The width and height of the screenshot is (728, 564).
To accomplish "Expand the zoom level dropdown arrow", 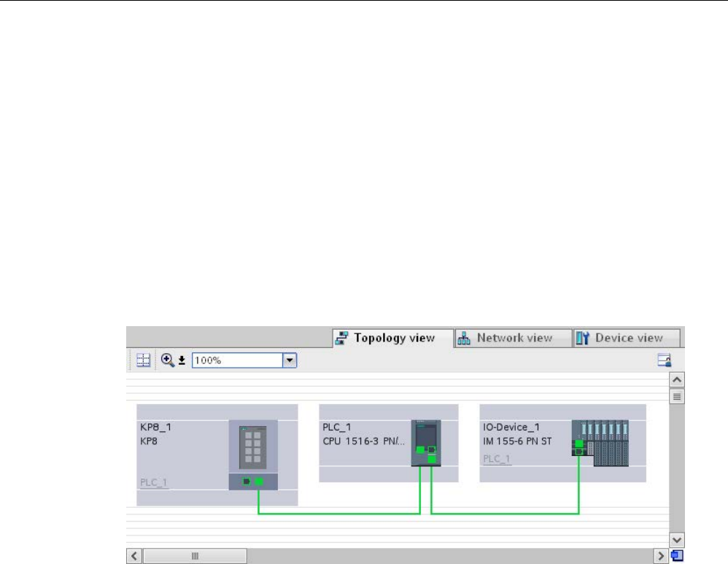I will (x=290, y=360).
